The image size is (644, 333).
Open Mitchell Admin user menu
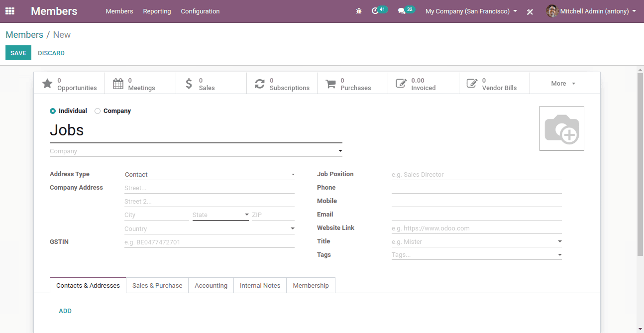click(x=591, y=11)
